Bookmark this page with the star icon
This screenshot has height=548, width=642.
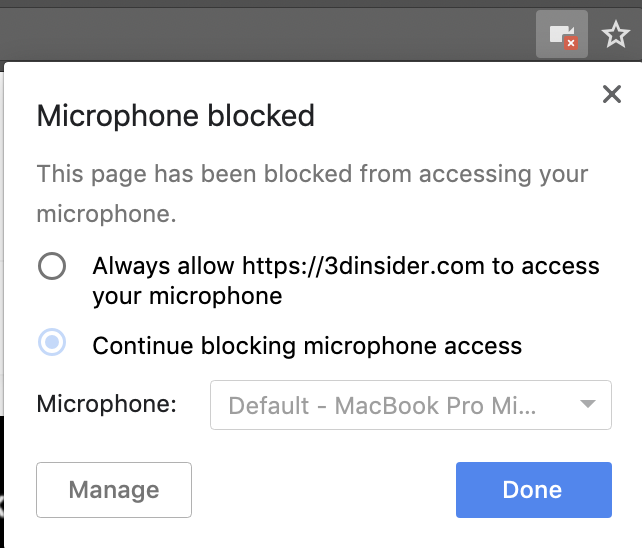(x=615, y=36)
